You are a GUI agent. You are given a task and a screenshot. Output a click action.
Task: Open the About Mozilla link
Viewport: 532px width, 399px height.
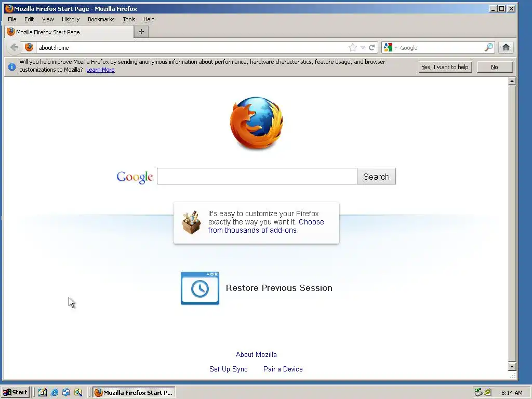(x=256, y=354)
